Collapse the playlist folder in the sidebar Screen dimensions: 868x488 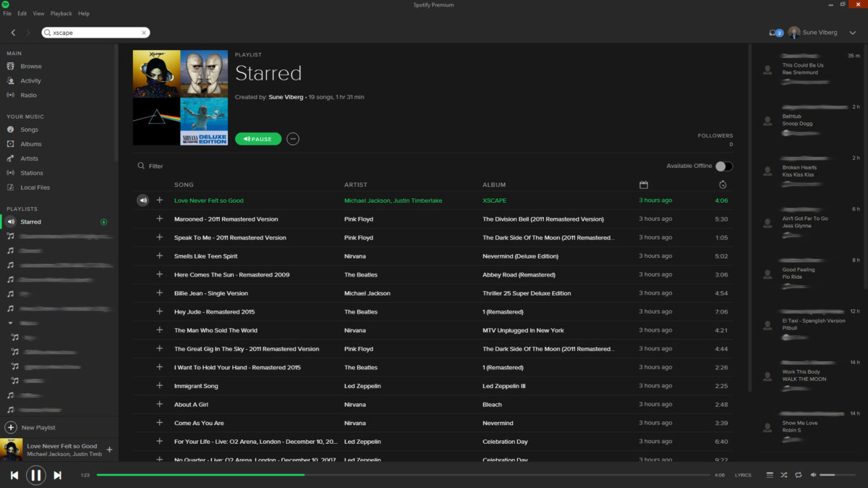tap(10, 323)
